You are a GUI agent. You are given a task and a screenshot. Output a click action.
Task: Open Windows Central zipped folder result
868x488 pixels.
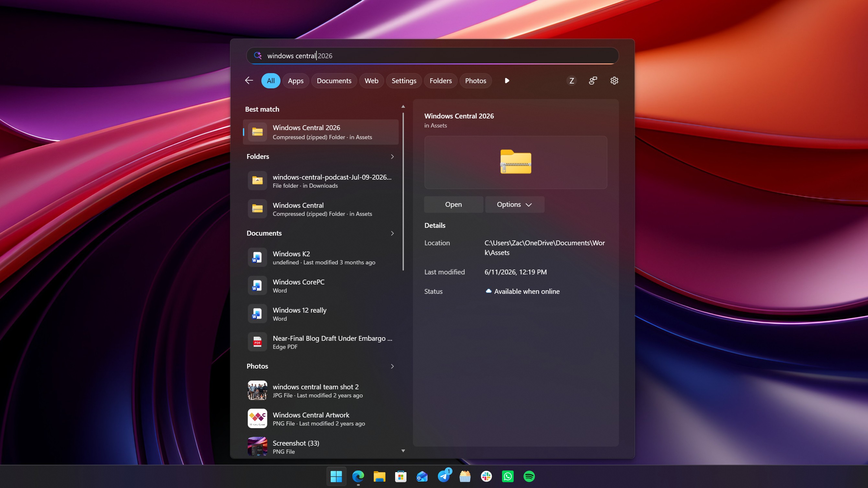(x=320, y=209)
